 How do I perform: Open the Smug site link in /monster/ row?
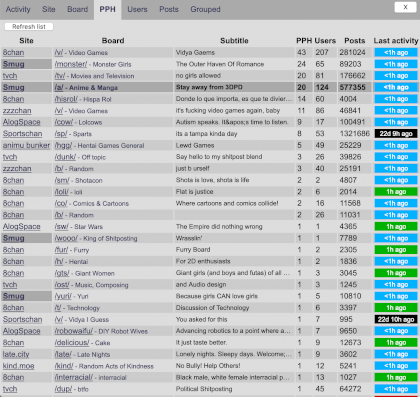(x=14, y=64)
